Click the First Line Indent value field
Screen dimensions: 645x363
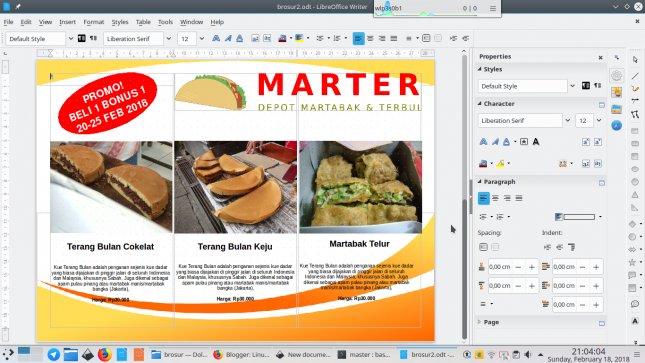[x=564, y=305]
